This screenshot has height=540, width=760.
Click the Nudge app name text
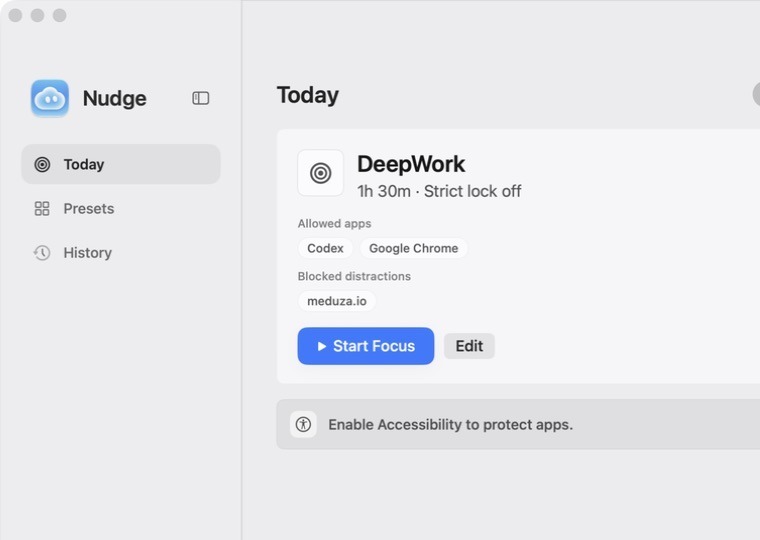pyautogui.click(x=115, y=98)
